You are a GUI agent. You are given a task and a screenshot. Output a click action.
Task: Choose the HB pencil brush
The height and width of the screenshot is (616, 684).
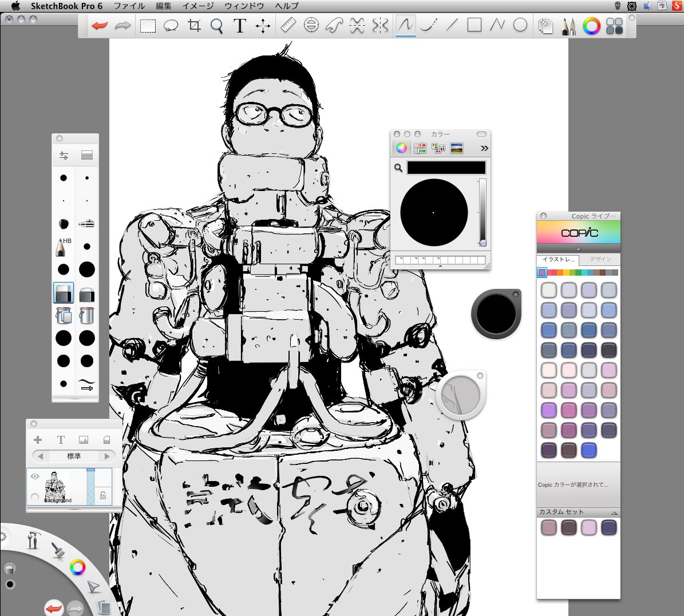click(64, 247)
